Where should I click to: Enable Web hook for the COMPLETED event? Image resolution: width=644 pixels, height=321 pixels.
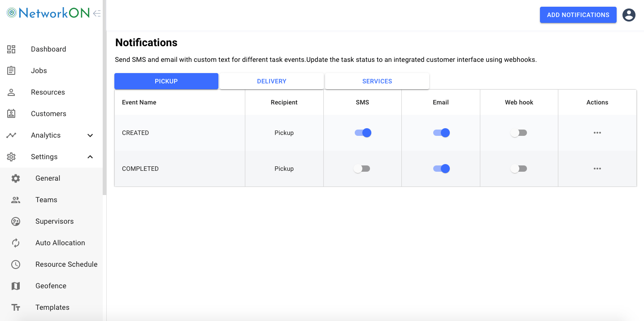pyautogui.click(x=519, y=169)
